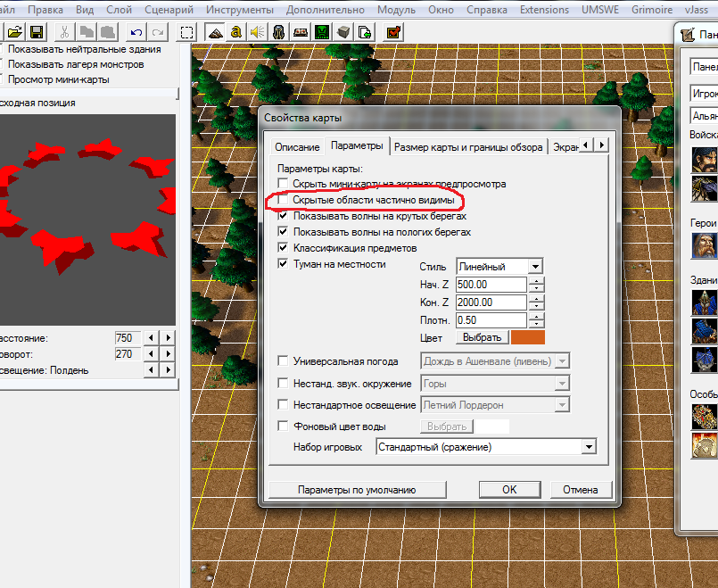718x588 pixels.
Task: Click the Кон. Z field showing 2000.00
Action: pyautogui.click(x=491, y=302)
